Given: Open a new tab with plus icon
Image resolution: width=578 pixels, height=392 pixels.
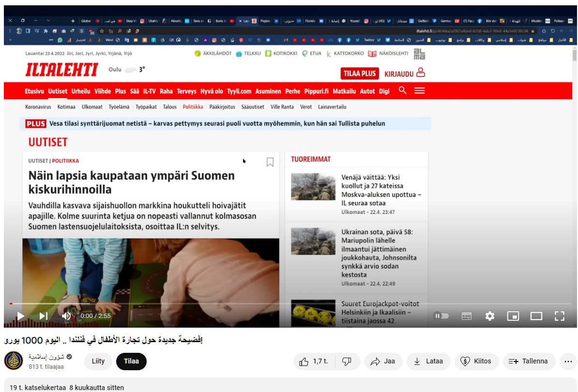Looking at the screenshot, I should pos(73,21).
